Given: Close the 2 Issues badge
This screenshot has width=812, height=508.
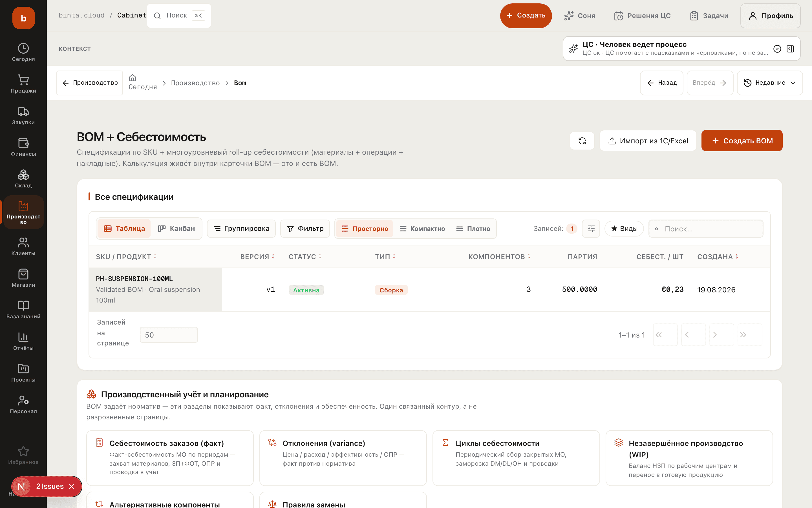Looking at the screenshot, I should click(x=71, y=486).
